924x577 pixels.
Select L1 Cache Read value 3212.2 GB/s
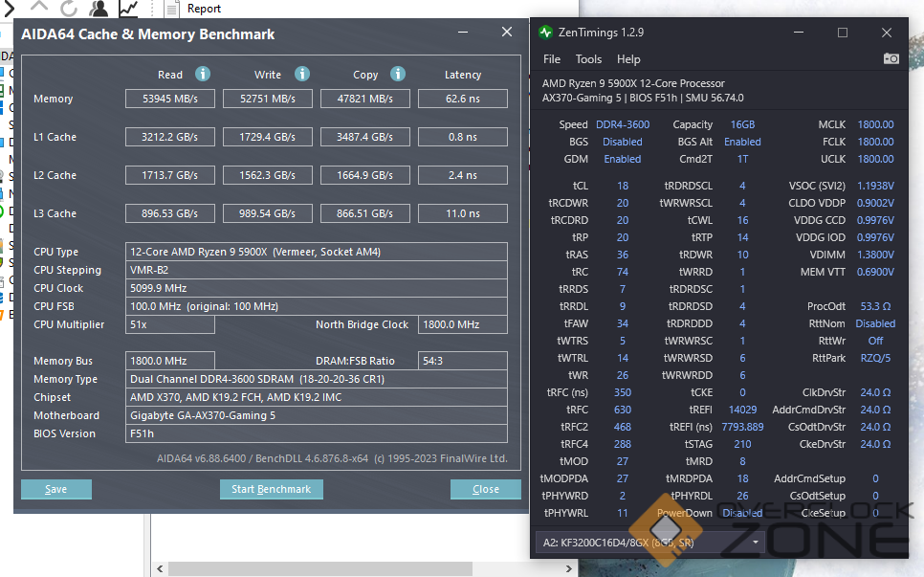click(169, 137)
